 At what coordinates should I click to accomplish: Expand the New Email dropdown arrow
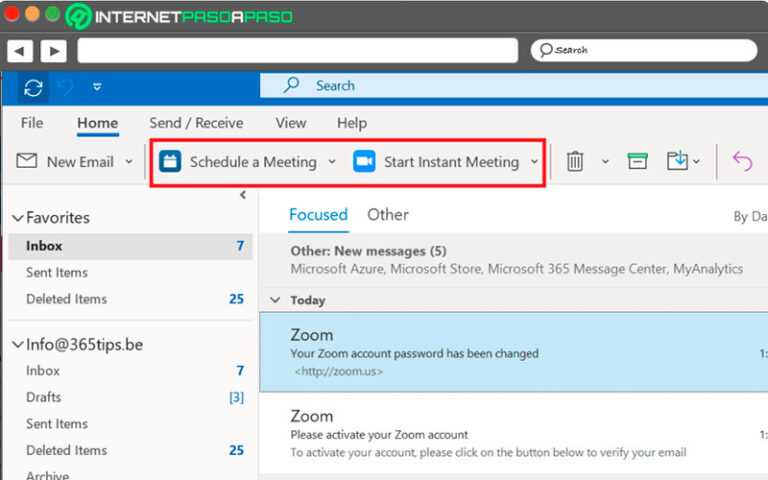tap(129, 162)
